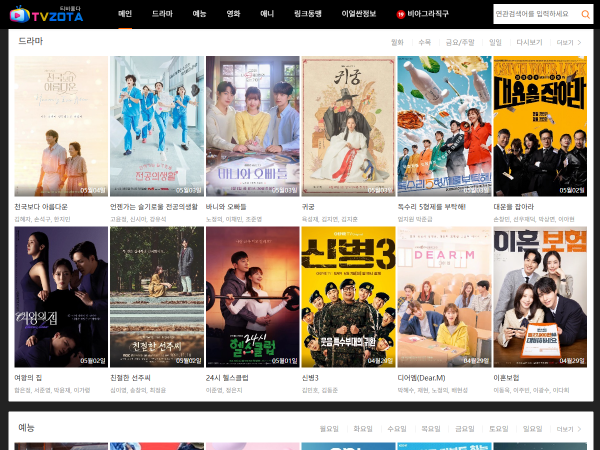
Task: Click title text 천국보다 아름다운
Action: pyautogui.click(x=41, y=207)
